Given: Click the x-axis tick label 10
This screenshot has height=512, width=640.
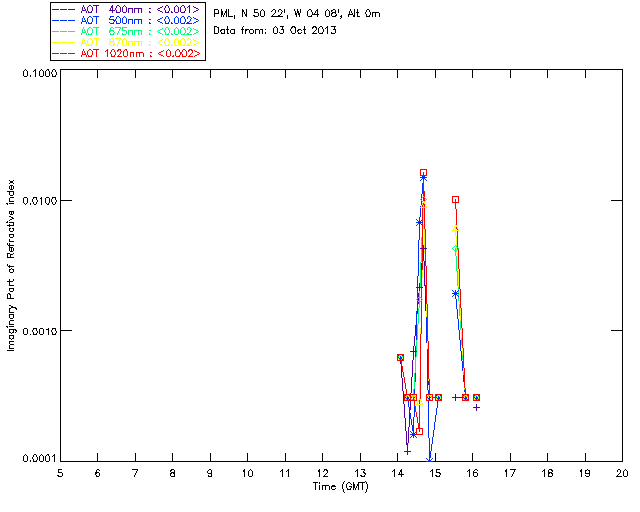Looking at the screenshot, I should point(247,473).
